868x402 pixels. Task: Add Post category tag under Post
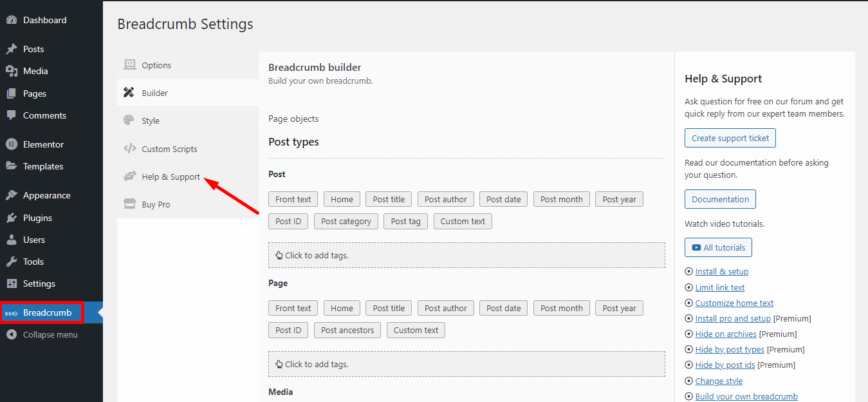(x=346, y=221)
